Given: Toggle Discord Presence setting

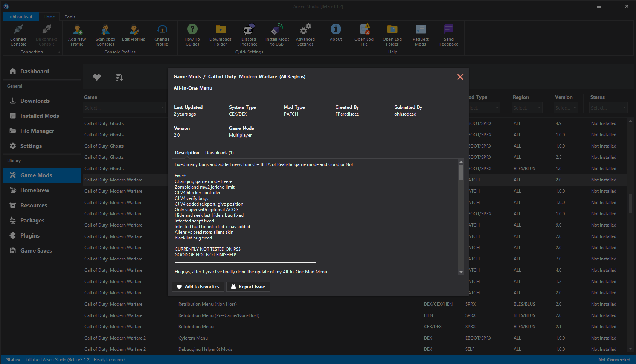Looking at the screenshot, I should (x=249, y=35).
